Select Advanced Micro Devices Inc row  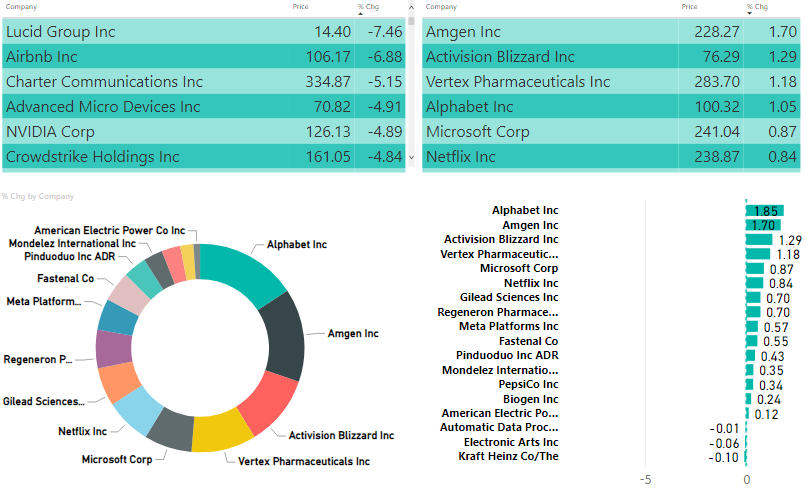[204, 106]
